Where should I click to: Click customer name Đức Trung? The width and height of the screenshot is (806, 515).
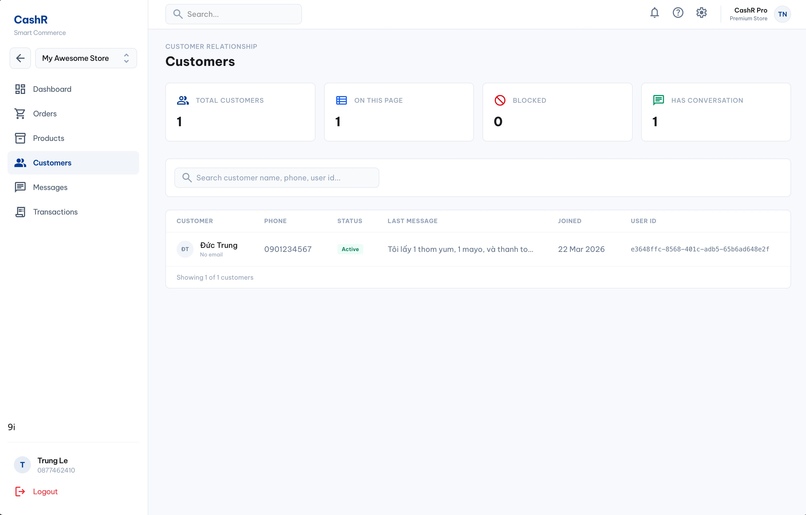coord(219,245)
